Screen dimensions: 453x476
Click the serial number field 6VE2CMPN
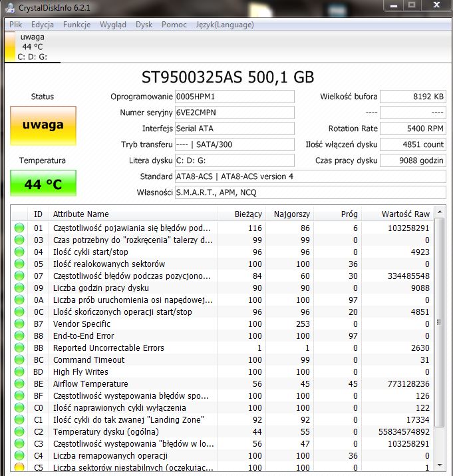(x=235, y=113)
